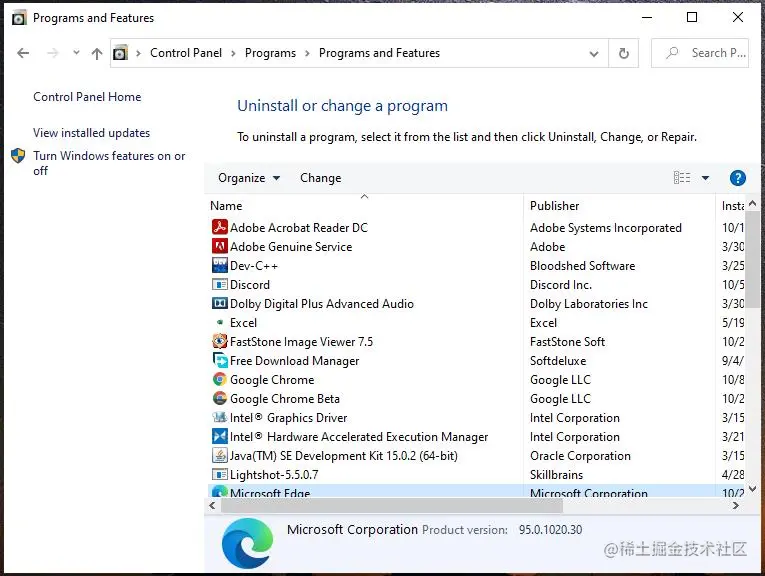Click the Change toolbar button
The width and height of the screenshot is (765, 576).
point(321,178)
